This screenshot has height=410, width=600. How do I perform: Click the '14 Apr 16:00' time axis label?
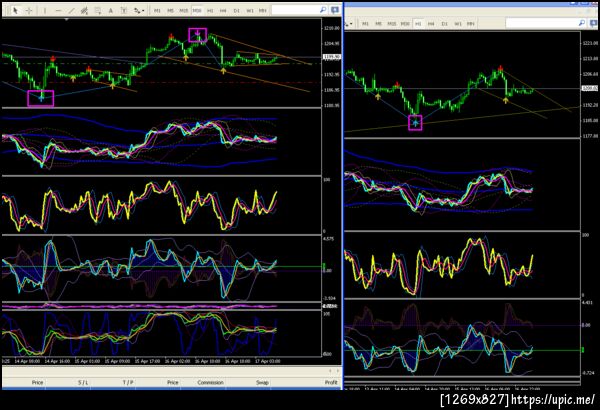click(x=57, y=361)
